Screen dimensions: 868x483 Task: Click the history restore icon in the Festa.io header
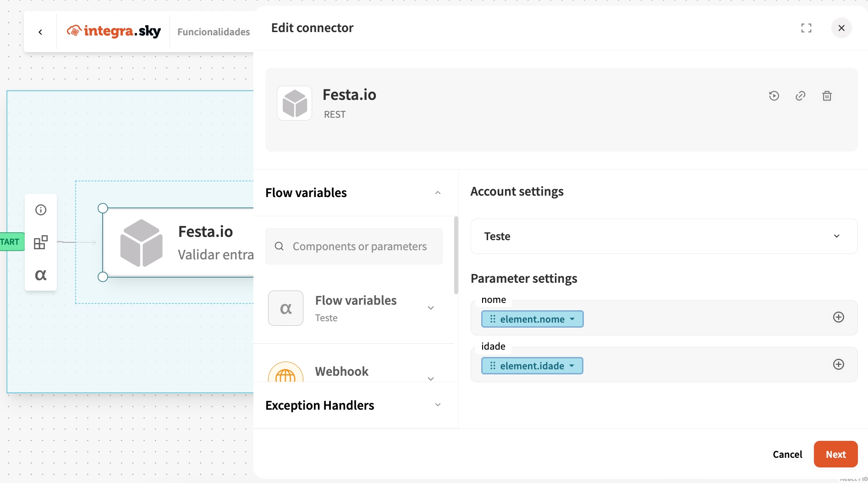pyautogui.click(x=774, y=96)
